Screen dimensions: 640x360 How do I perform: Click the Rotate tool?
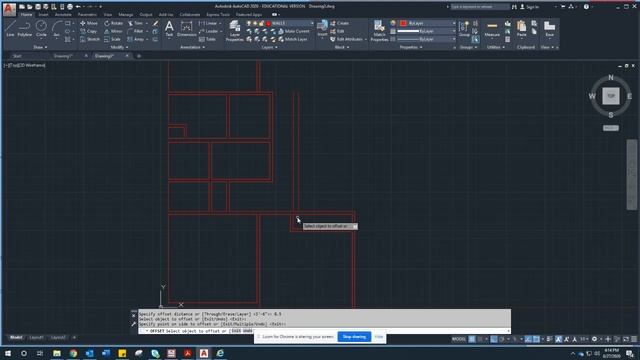click(113, 23)
